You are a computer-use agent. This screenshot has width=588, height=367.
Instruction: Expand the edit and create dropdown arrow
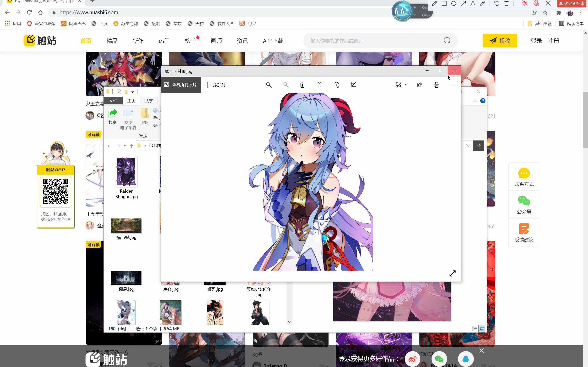click(406, 85)
